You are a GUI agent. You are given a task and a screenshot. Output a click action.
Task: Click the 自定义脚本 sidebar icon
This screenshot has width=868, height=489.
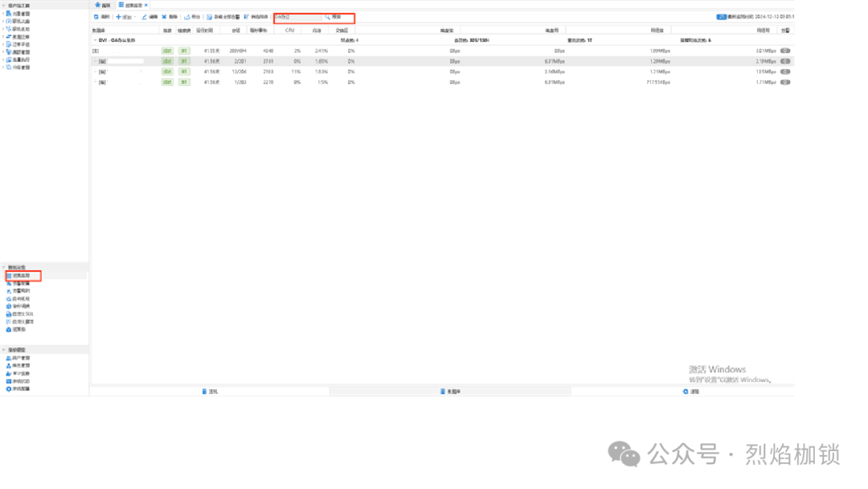click(x=8, y=322)
